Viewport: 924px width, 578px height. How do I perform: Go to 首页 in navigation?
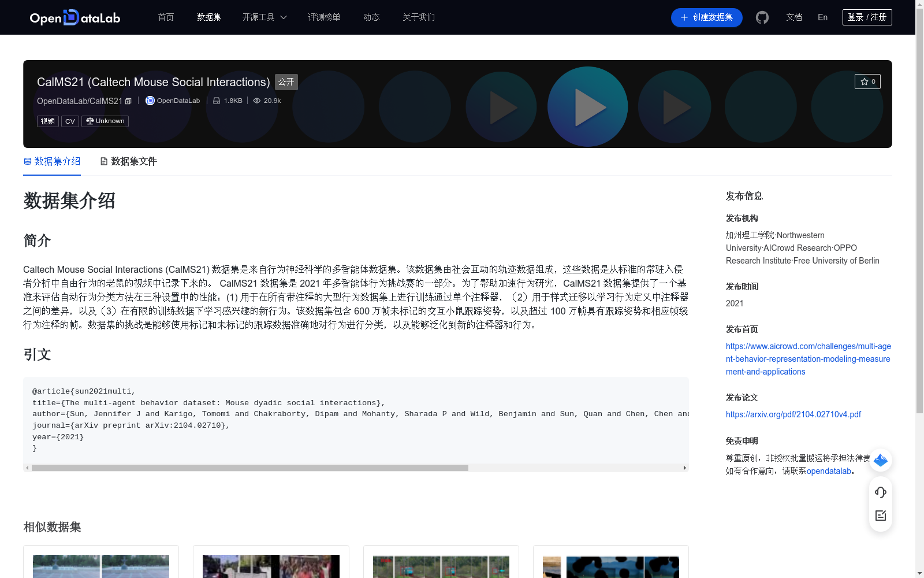click(x=166, y=17)
